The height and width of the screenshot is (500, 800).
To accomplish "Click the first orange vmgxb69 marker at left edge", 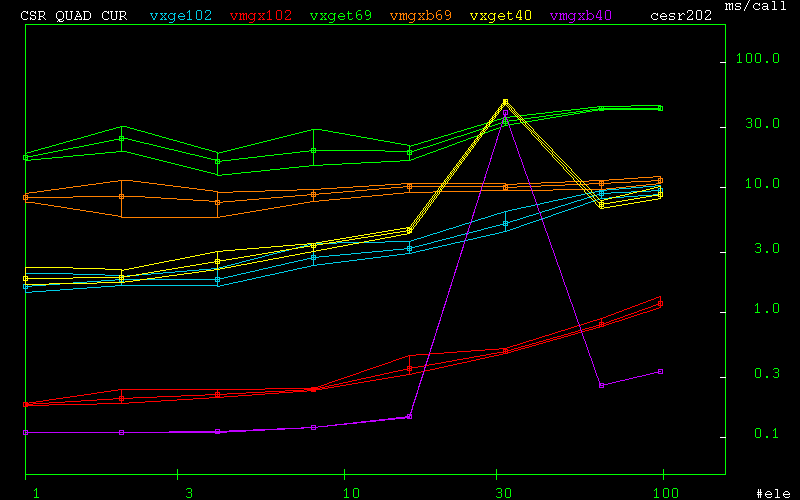I will [26, 197].
